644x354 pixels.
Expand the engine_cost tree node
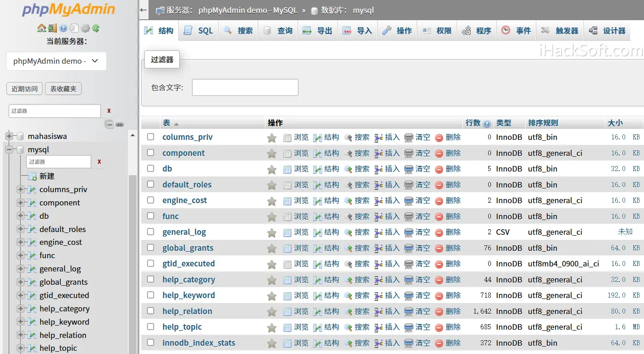pyautogui.click(x=20, y=242)
